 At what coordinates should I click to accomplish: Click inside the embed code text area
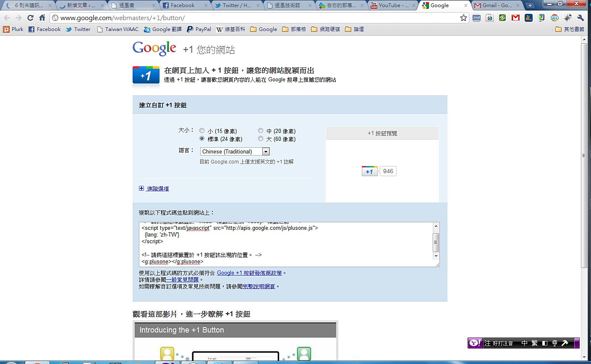(286, 244)
